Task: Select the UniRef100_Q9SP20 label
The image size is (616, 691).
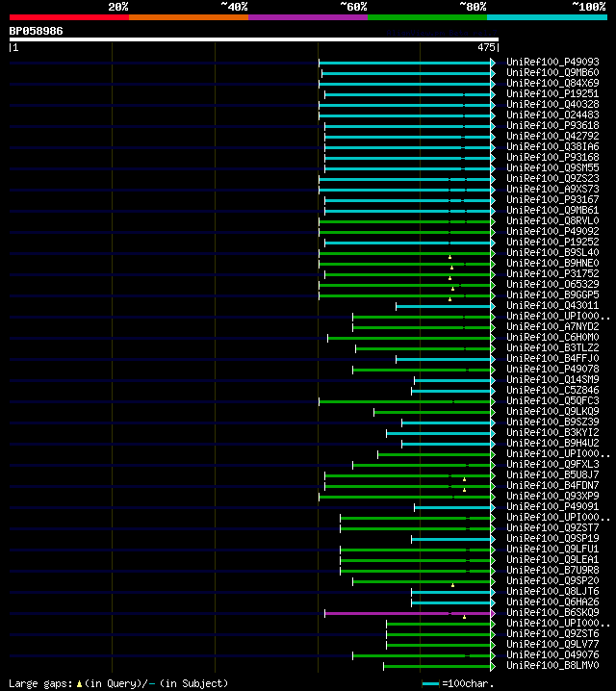Action: 552,580
